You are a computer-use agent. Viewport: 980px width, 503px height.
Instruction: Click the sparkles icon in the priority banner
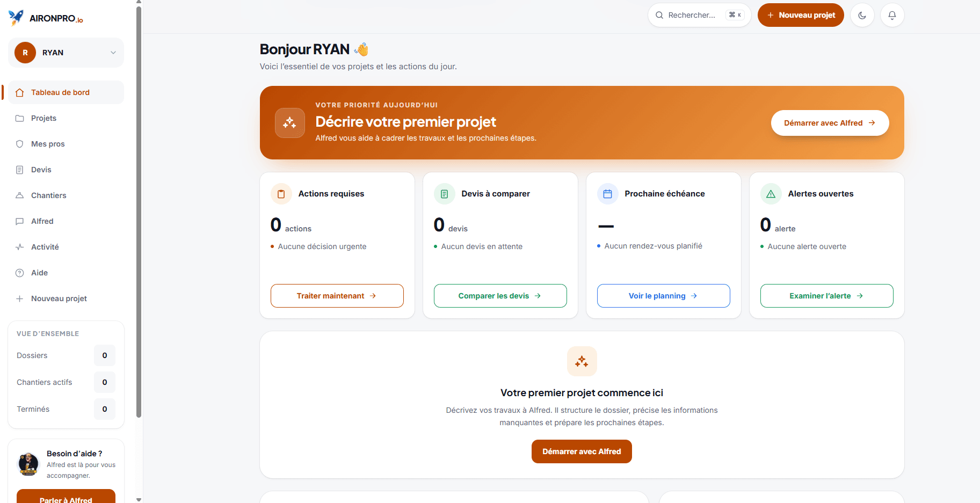[x=290, y=123]
